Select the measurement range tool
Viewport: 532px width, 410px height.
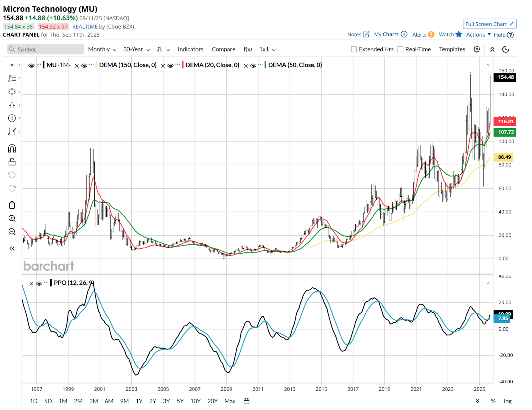pos(12,132)
